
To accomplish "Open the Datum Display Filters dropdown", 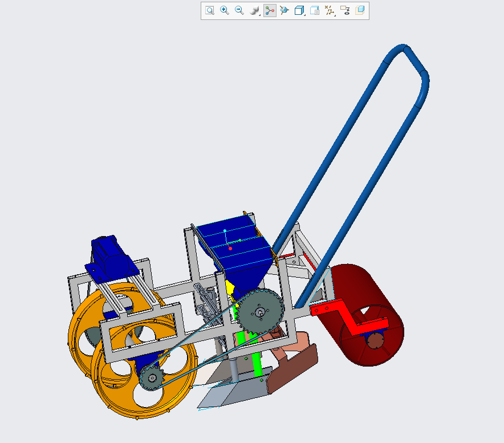I will pyautogui.click(x=330, y=10).
